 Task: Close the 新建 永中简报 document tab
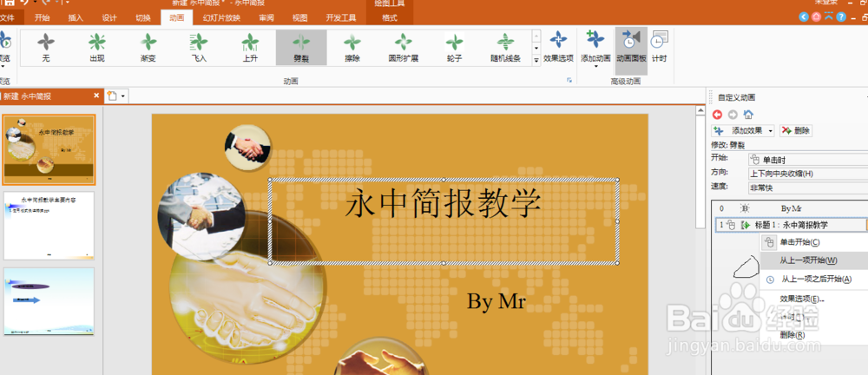[96, 95]
